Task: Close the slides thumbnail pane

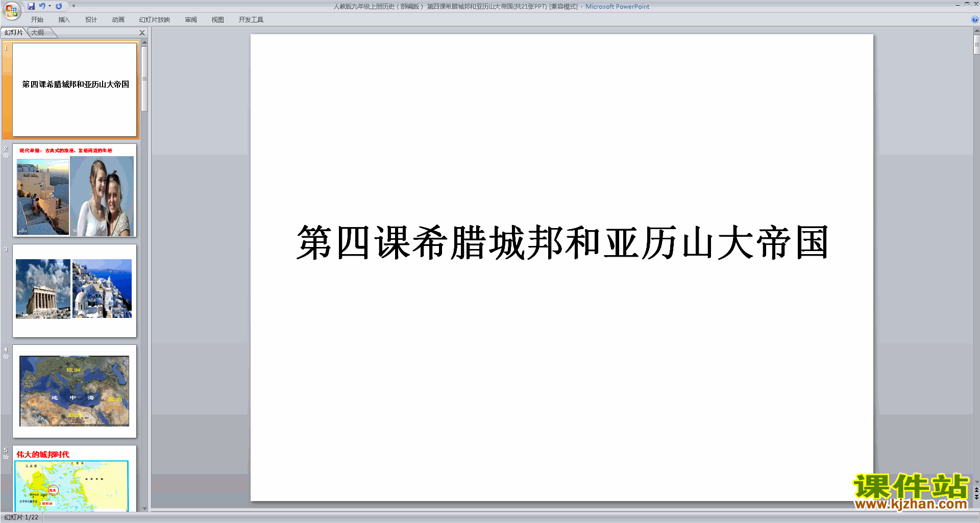Action: coord(142,33)
